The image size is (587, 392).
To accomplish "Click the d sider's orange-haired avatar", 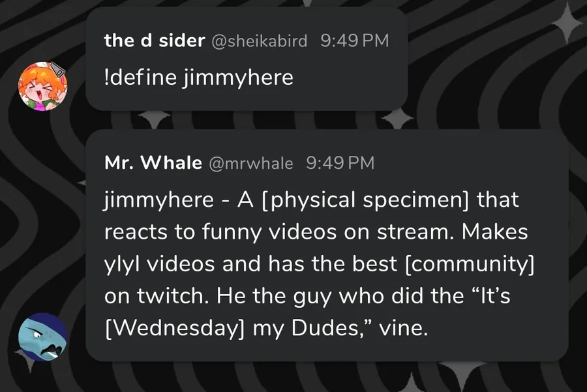I will point(42,86).
